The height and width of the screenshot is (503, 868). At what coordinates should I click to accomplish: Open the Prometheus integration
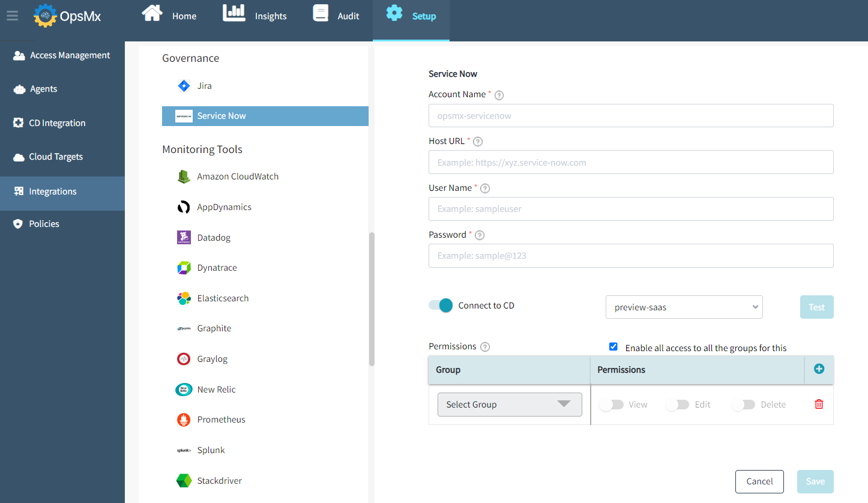pos(223,419)
